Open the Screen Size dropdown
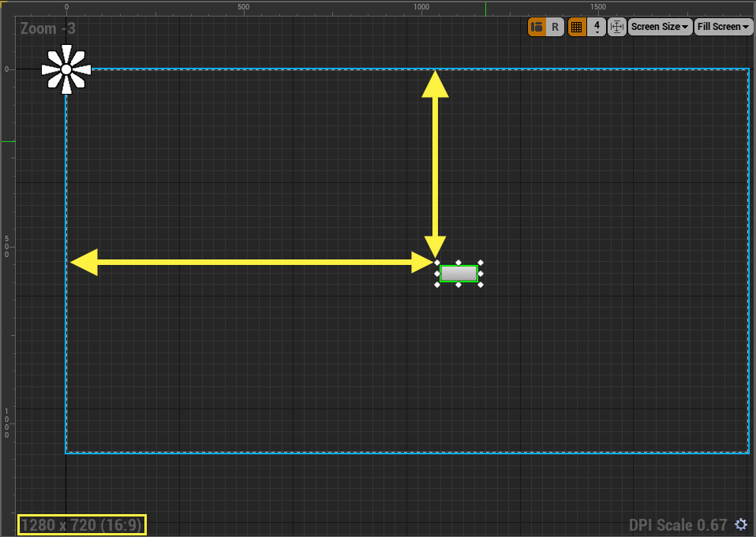This screenshot has width=756, height=537. point(660,27)
